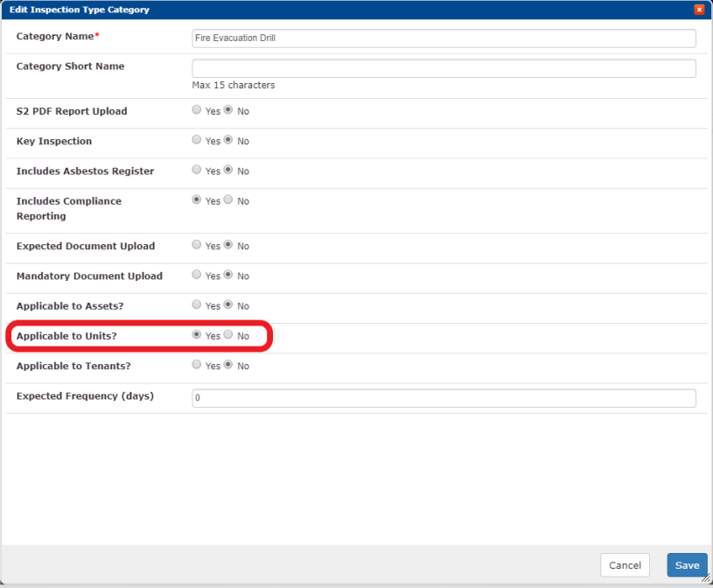This screenshot has height=588, width=713.
Task: Select Yes for Applicable to Units
Action: (x=197, y=335)
